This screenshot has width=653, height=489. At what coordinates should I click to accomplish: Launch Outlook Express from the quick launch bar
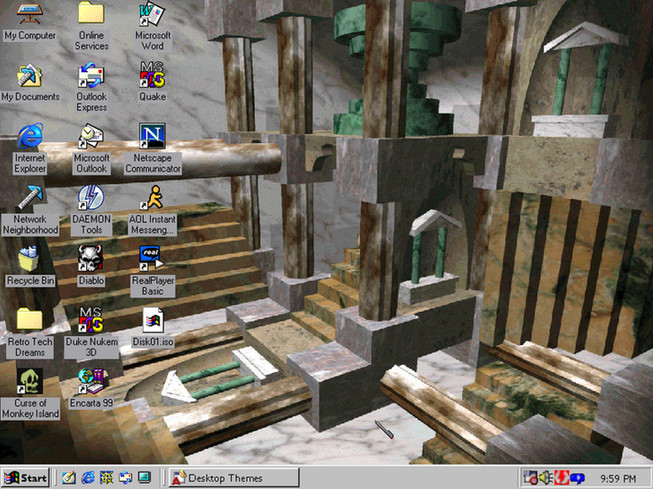pos(125,478)
